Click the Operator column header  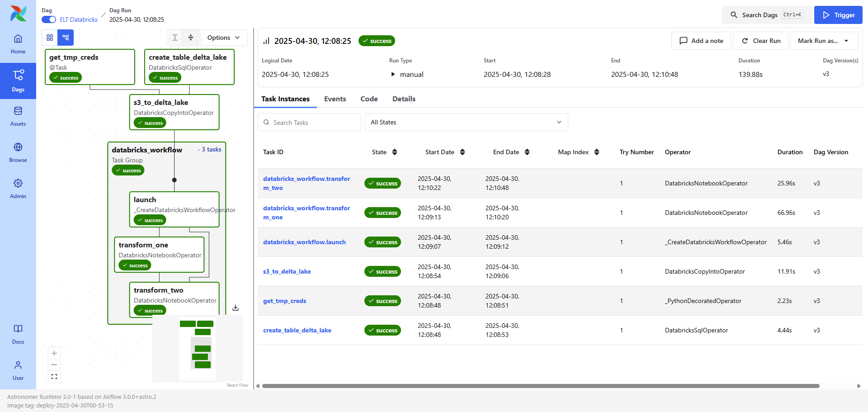coord(678,152)
